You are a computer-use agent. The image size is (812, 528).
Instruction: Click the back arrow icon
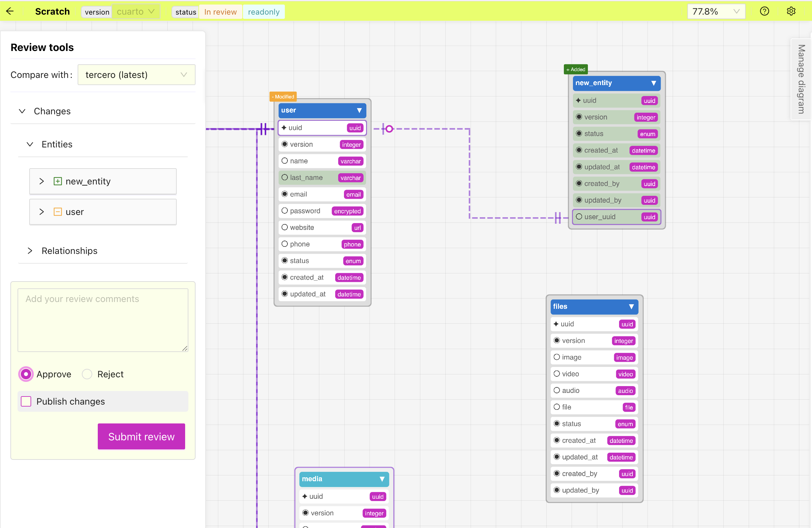[10, 11]
